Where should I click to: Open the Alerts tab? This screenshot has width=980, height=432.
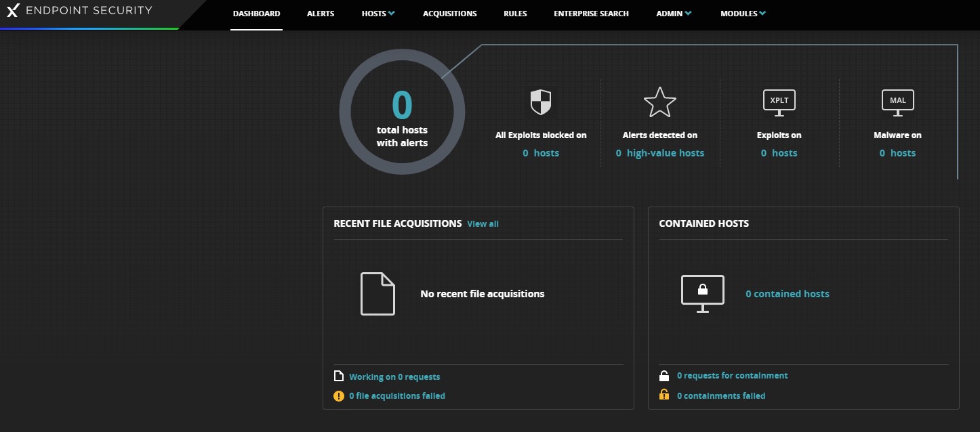pyautogui.click(x=320, y=14)
